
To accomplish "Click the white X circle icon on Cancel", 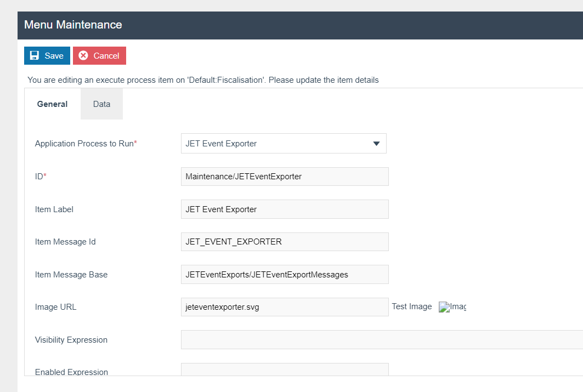I will click(83, 55).
